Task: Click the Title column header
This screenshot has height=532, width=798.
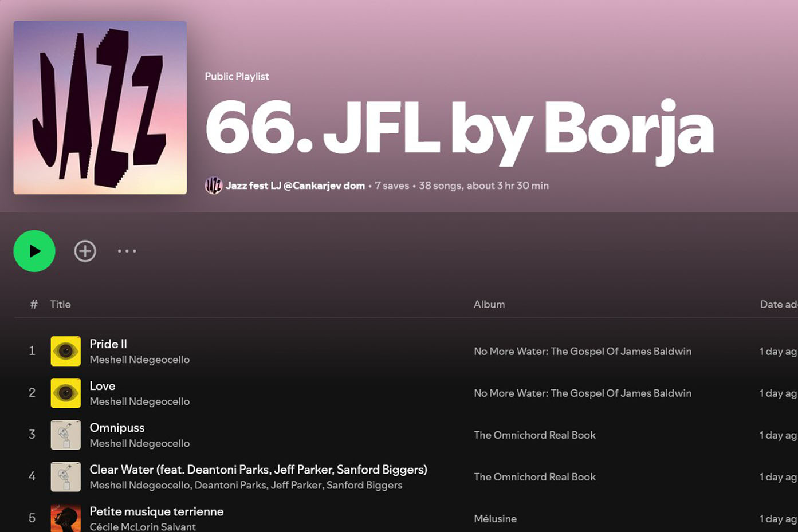Action: click(x=60, y=304)
